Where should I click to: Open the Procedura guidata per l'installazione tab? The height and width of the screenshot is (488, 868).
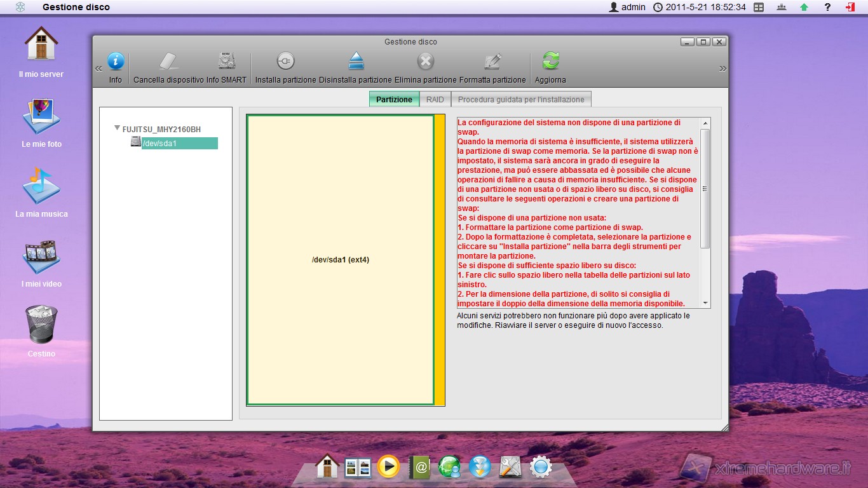(x=521, y=100)
